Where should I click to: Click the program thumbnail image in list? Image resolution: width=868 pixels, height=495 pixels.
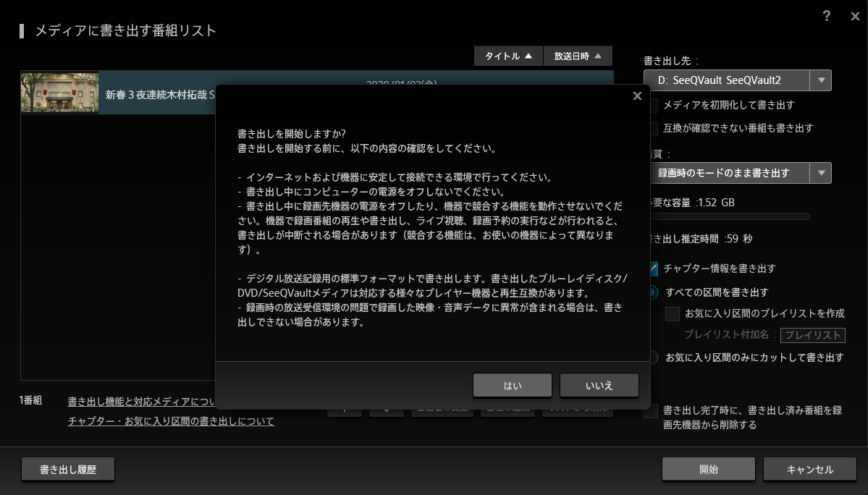(x=59, y=93)
